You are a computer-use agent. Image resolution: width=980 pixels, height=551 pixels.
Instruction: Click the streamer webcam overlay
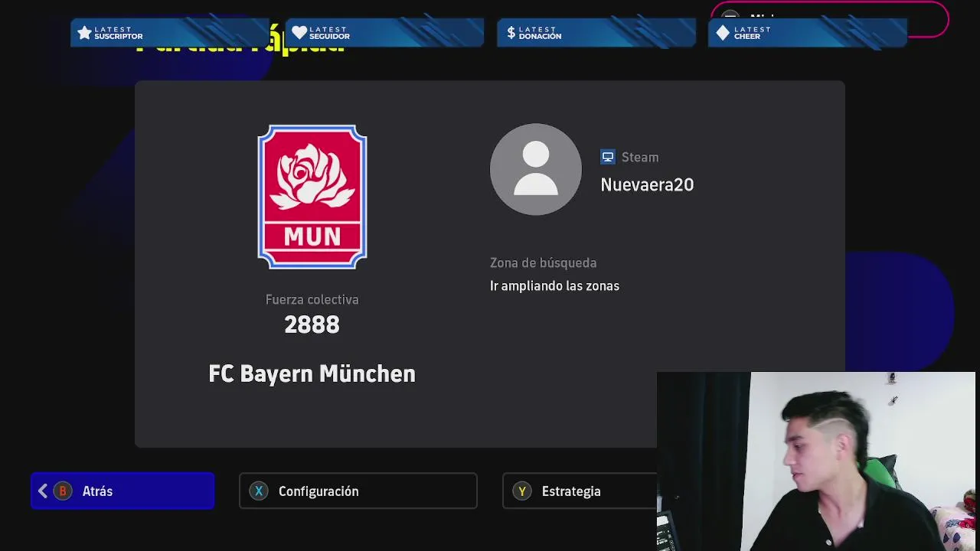point(816,461)
